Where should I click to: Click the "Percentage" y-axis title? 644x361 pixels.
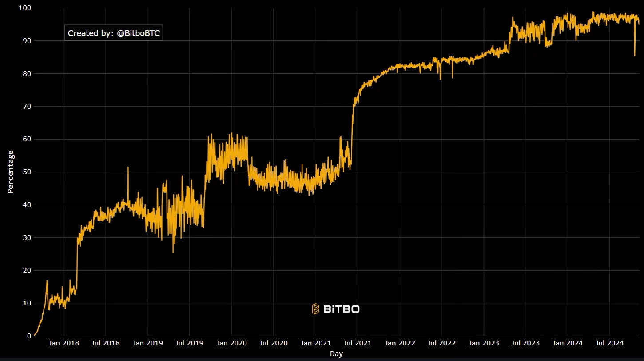11,172
